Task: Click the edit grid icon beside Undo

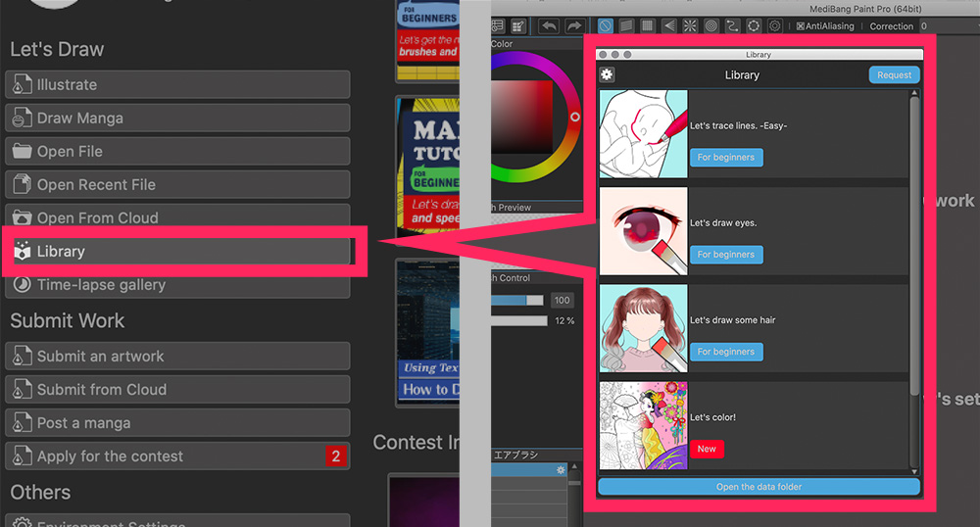Action: click(518, 25)
